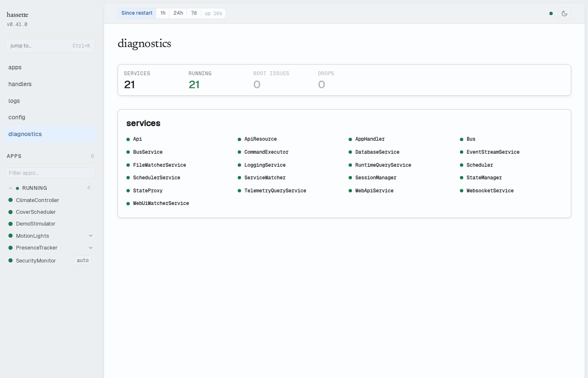Click the 'CommandExecutor' service entry

pos(266,152)
